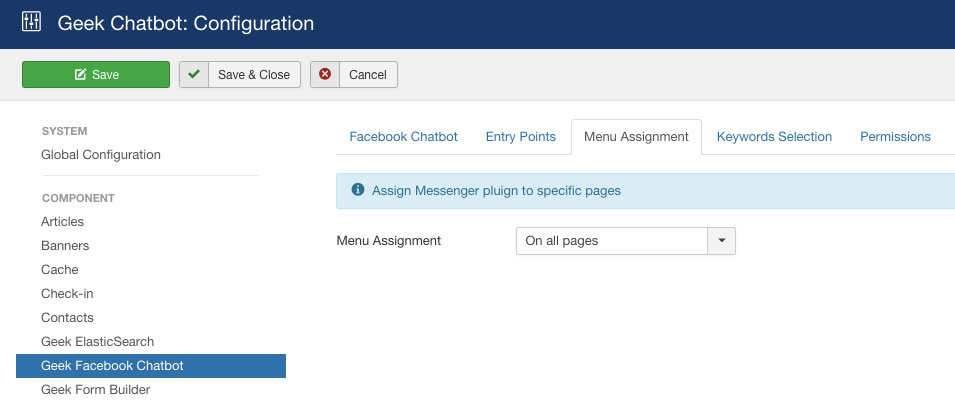The height and width of the screenshot is (402, 955).
Task: Open the Entry Points tab
Action: [x=521, y=136]
